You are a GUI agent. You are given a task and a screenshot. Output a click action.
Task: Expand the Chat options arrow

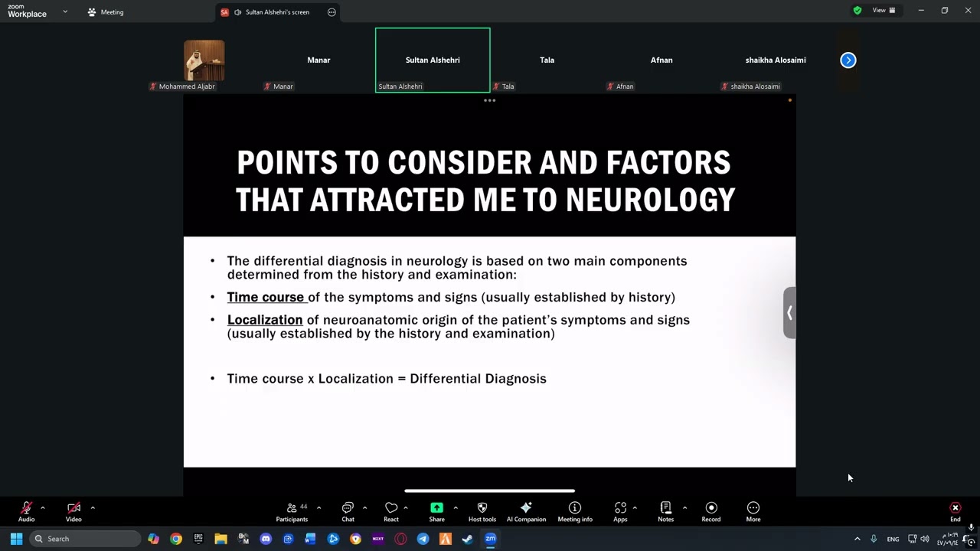(364, 507)
